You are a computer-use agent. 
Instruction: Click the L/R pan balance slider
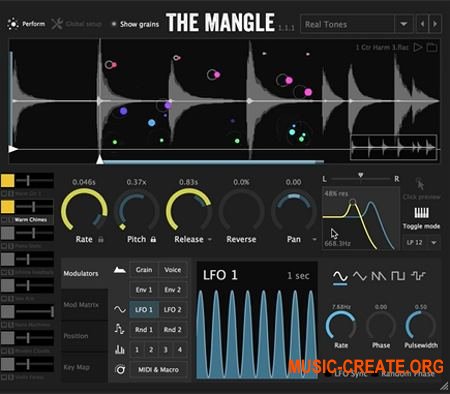pos(361,179)
